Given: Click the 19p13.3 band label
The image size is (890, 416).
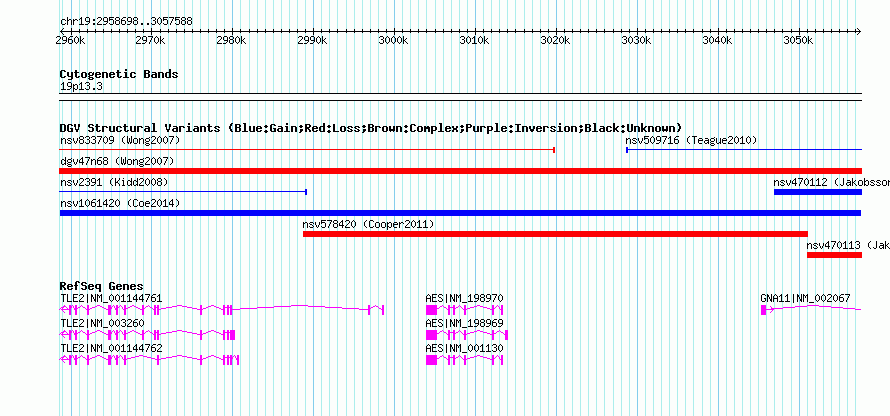Looking at the screenshot, I should pyautogui.click(x=81, y=87).
